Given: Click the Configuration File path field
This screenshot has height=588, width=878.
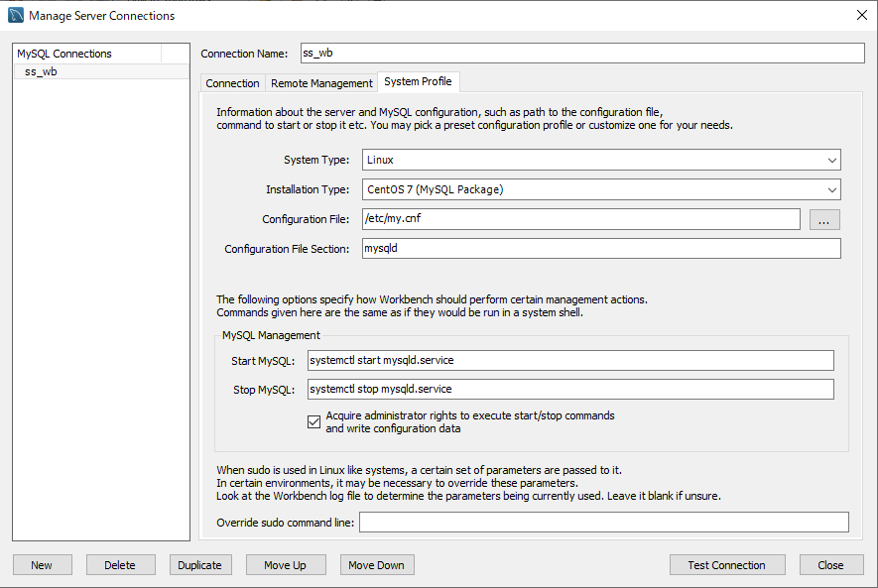Looking at the screenshot, I should 581,219.
